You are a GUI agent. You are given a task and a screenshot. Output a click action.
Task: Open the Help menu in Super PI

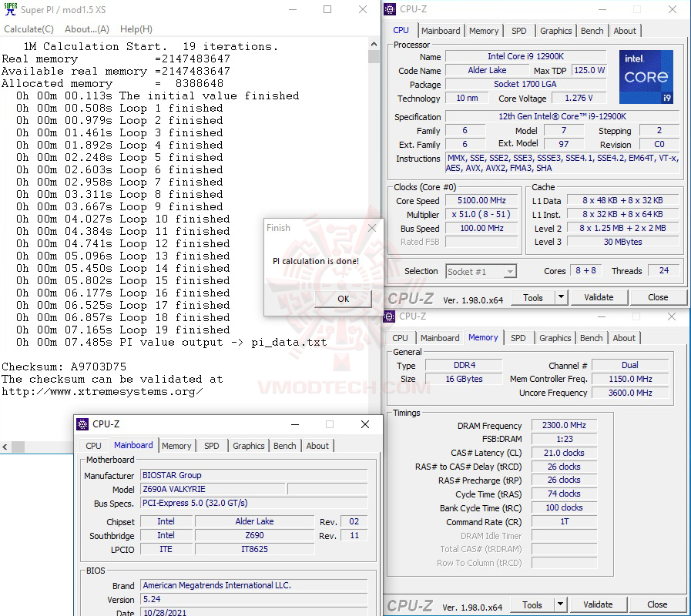136,29
